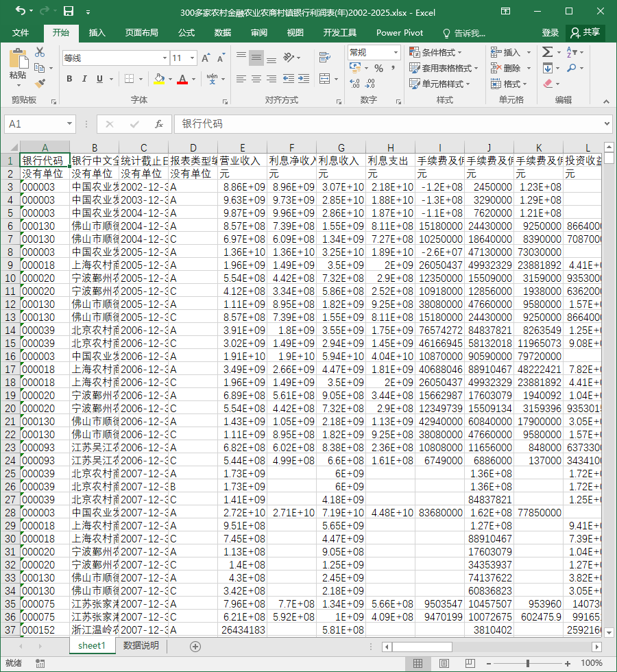Click the Save icon in quick access toolbar
Viewport: 617px width, 672px height.
point(69,11)
